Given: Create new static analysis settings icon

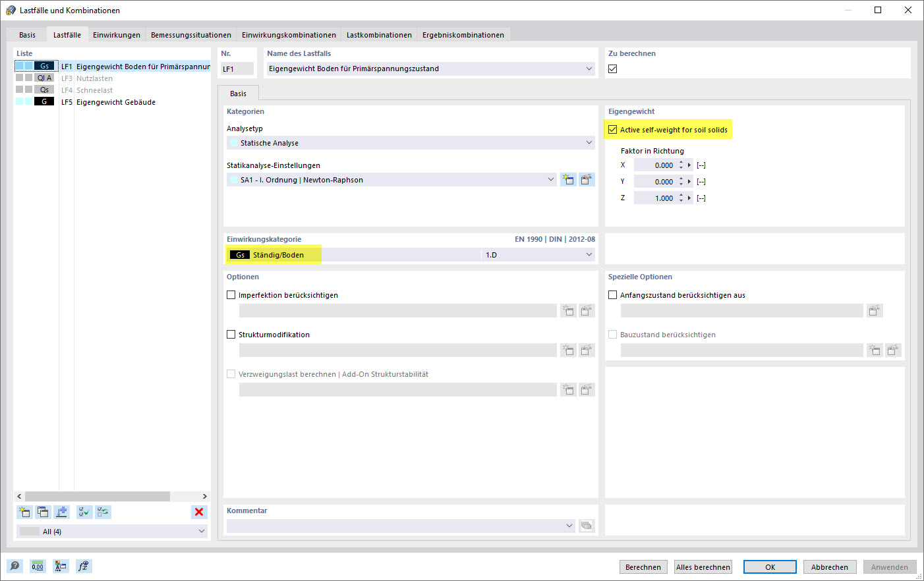Looking at the screenshot, I should [568, 179].
